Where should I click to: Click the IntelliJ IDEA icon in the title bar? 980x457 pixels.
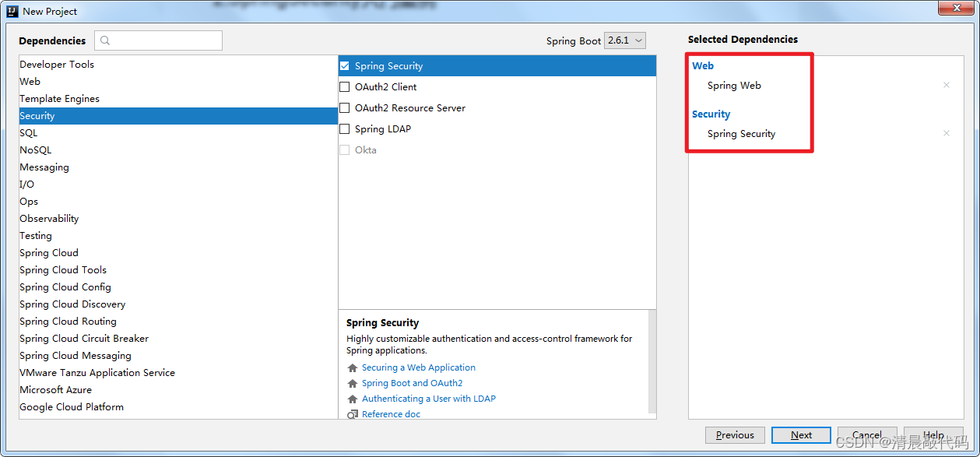coord(10,11)
